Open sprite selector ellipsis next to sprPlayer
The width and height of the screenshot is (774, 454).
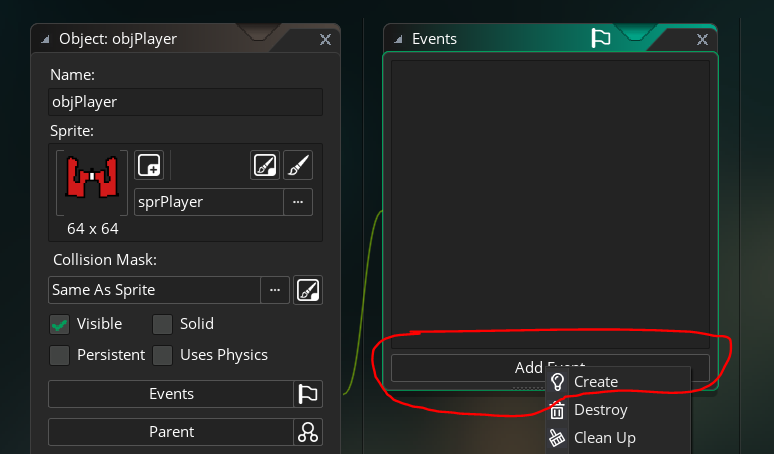coord(298,202)
